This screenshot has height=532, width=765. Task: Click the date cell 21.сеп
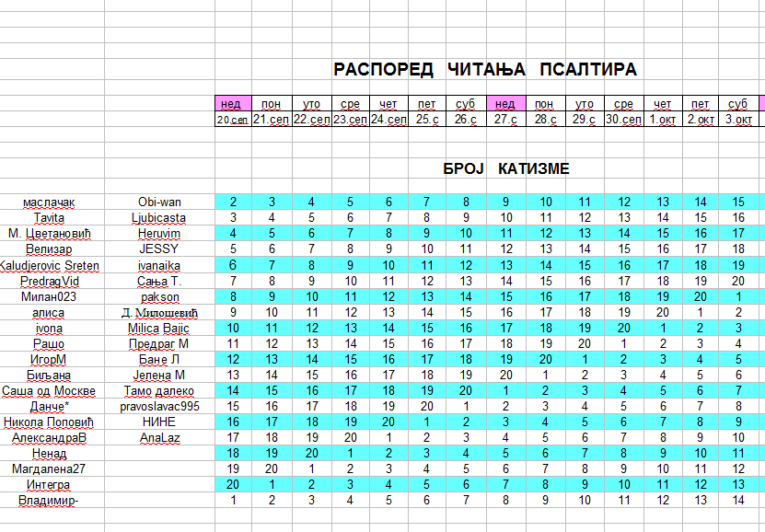coord(272,119)
